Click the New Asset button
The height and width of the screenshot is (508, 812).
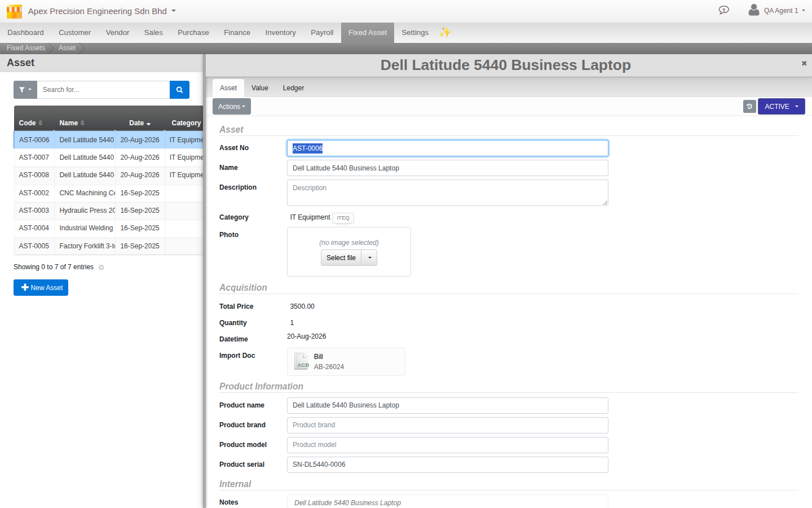click(x=41, y=288)
